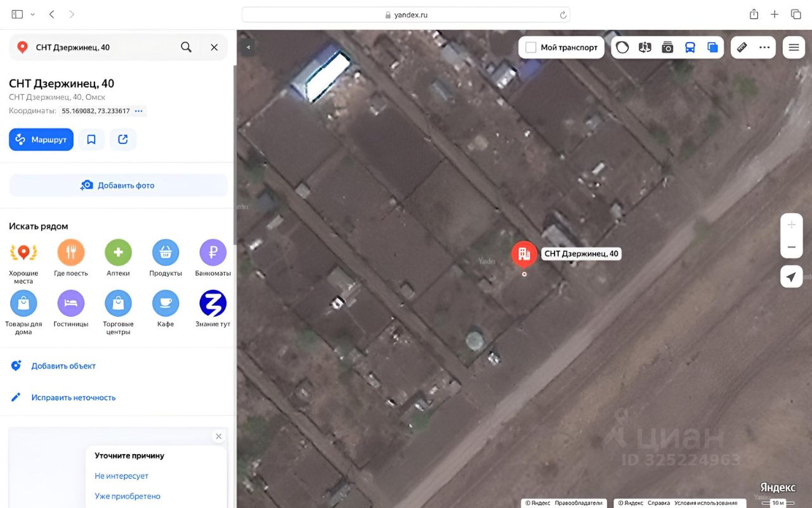Click the red place marker pin
812x508 pixels.
click(524, 254)
